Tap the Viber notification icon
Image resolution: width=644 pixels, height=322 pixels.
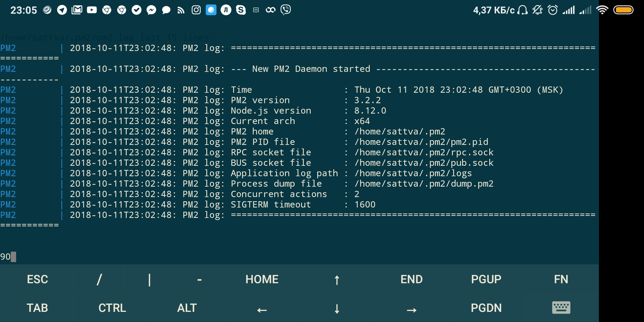click(x=286, y=10)
